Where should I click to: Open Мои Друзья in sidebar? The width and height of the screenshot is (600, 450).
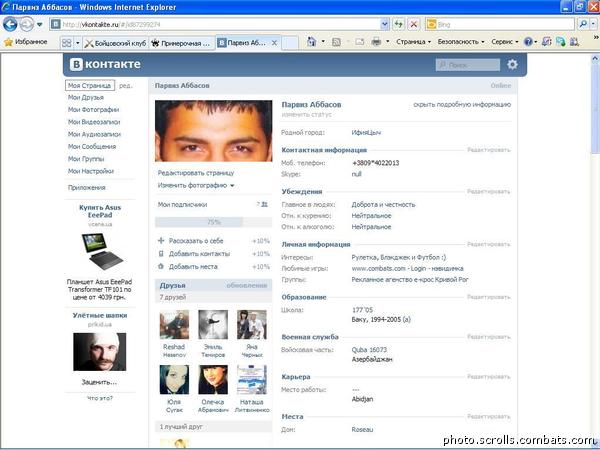[86, 98]
